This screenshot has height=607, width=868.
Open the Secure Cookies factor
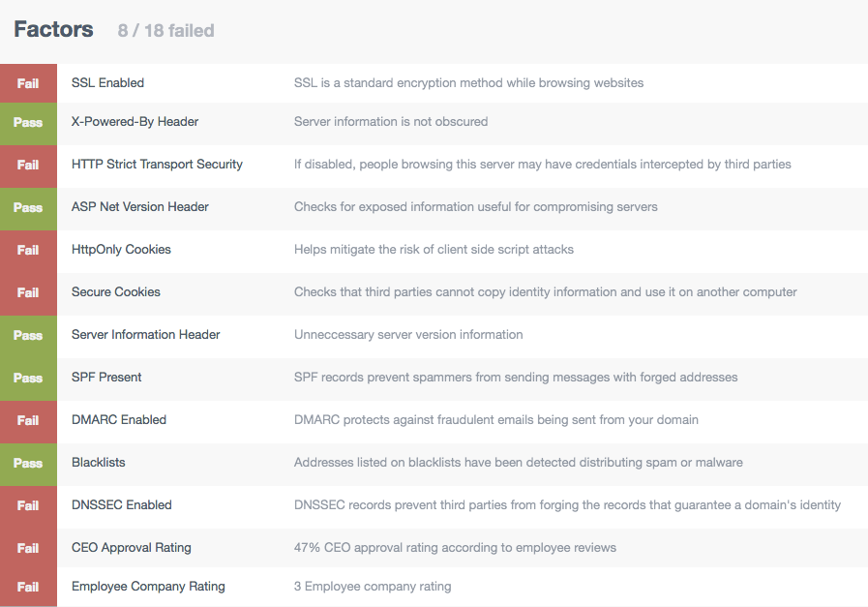(434, 292)
